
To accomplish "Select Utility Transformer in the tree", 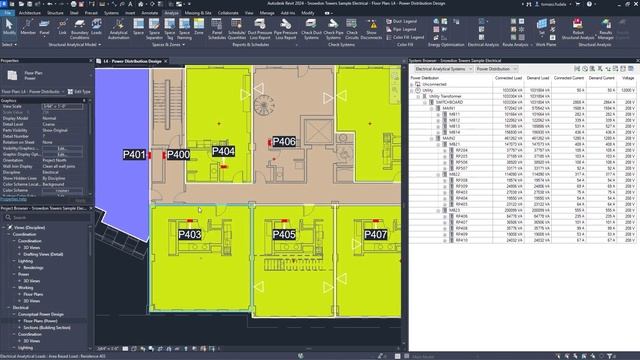I will [445, 96].
